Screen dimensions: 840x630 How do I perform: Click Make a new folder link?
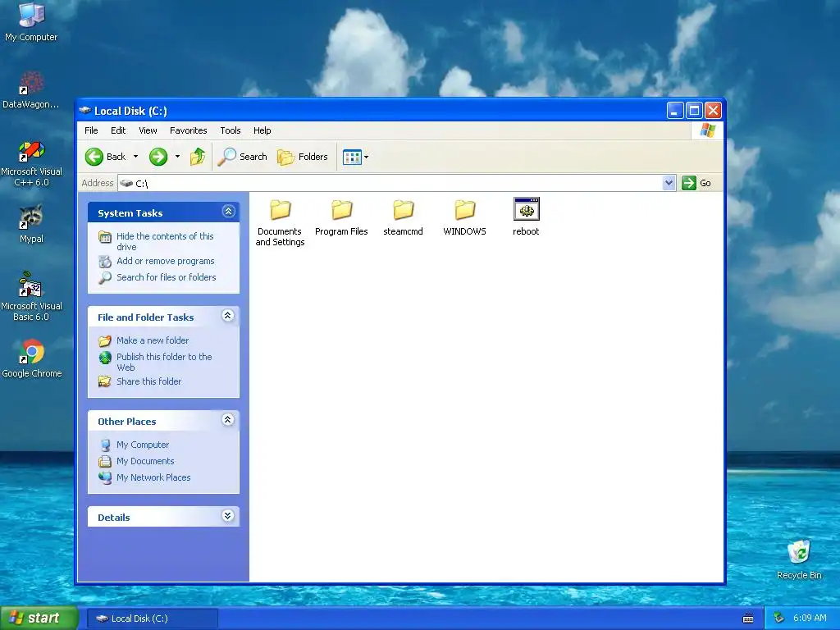tap(153, 340)
